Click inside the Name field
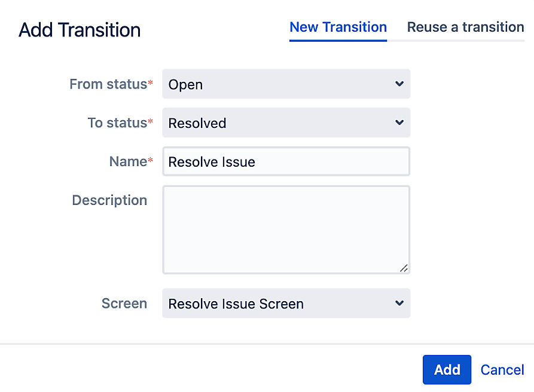 click(286, 161)
